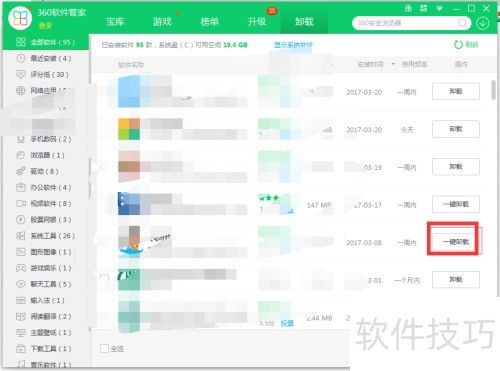The height and width of the screenshot is (371, 500).
Task: Open the 主题壁纸 (1) category
Action: point(44,332)
